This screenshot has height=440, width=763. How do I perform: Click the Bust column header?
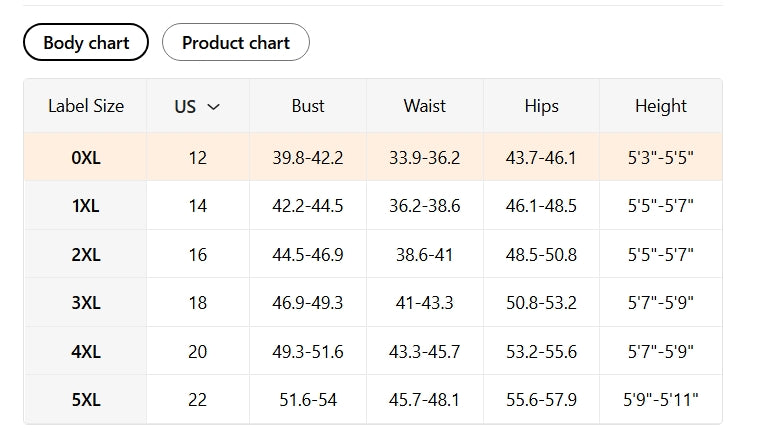[308, 106]
